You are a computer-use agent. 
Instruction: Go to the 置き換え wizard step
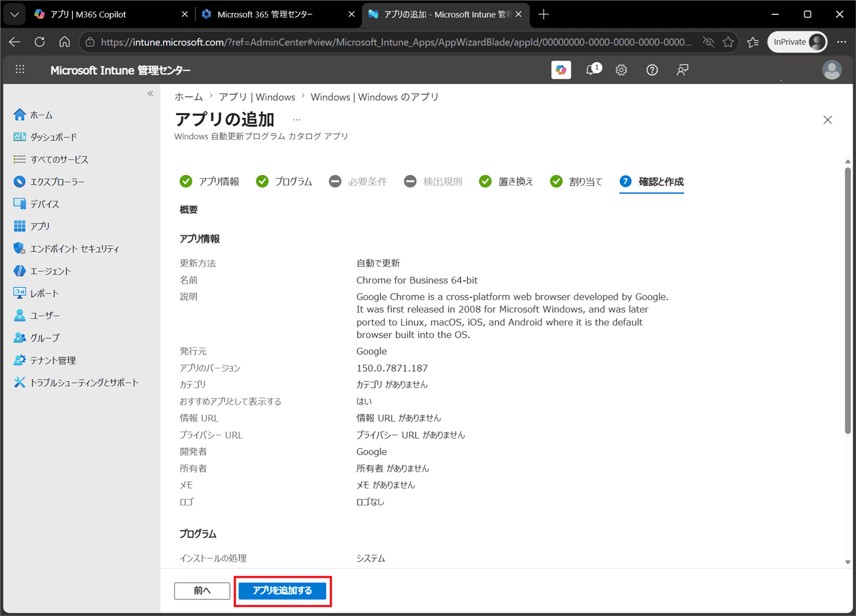point(506,181)
